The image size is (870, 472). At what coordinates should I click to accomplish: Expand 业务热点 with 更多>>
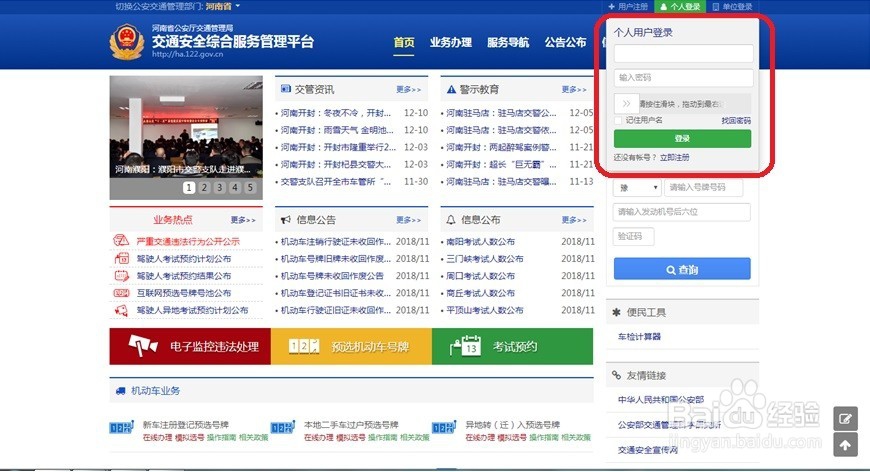[243, 220]
